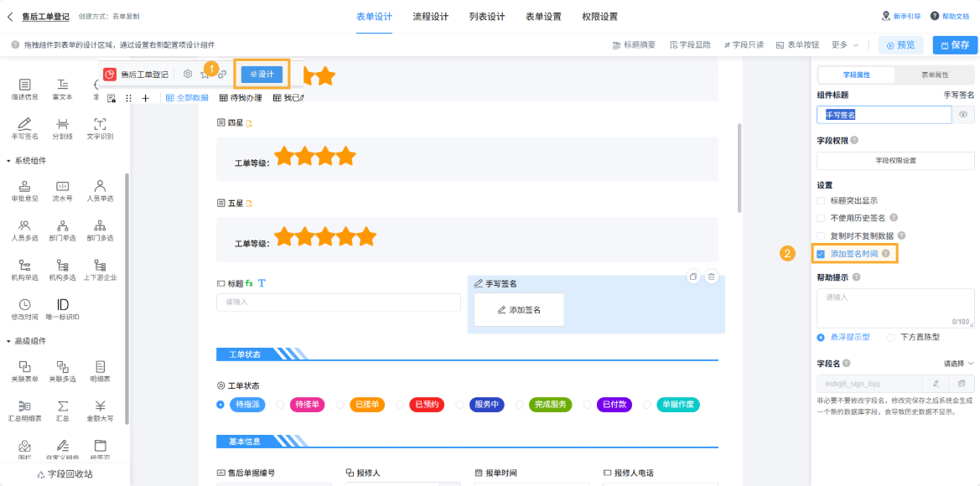Pick the 手写签名 component in left panel
Viewport: 980px width, 486px height.
coord(25,129)
